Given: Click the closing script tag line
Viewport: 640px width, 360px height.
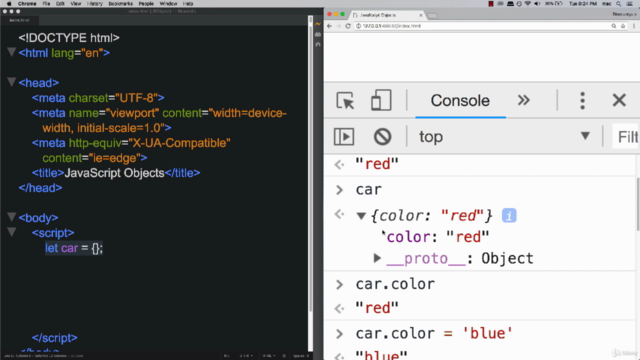Looking at the screenshot, I should pos(55,338).
